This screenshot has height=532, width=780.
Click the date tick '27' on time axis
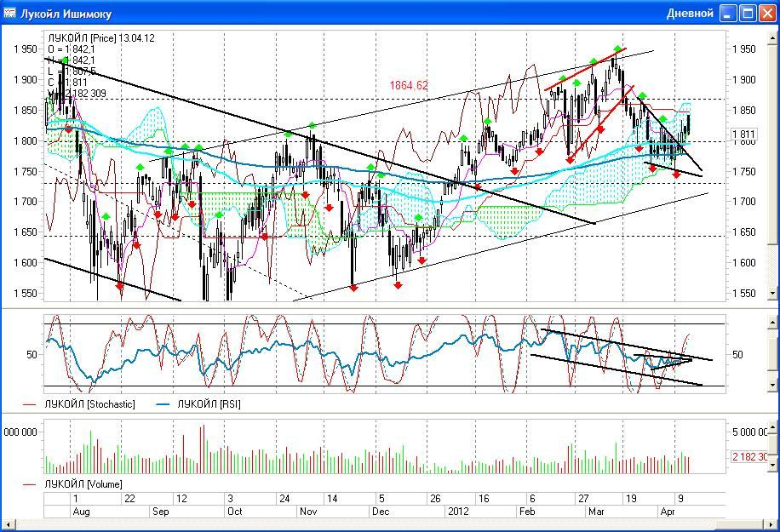583,499
